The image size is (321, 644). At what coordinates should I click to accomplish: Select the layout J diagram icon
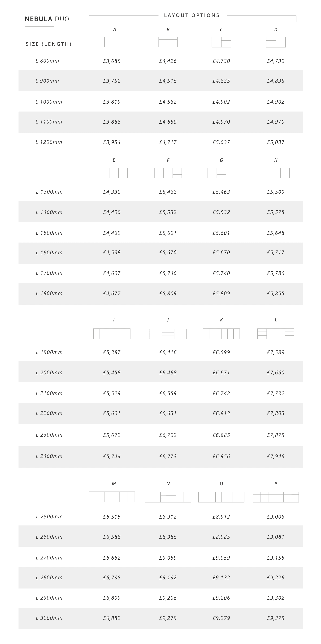point(168,334)
